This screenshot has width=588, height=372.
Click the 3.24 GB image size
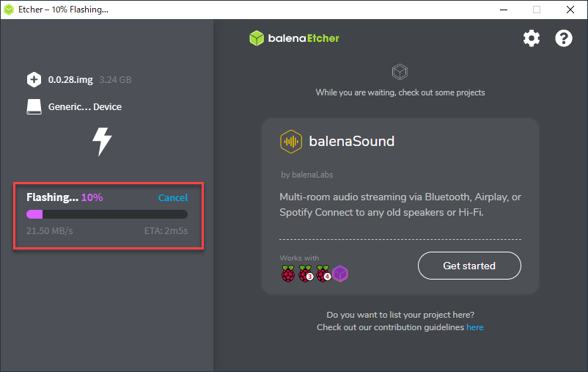point(116,79)
